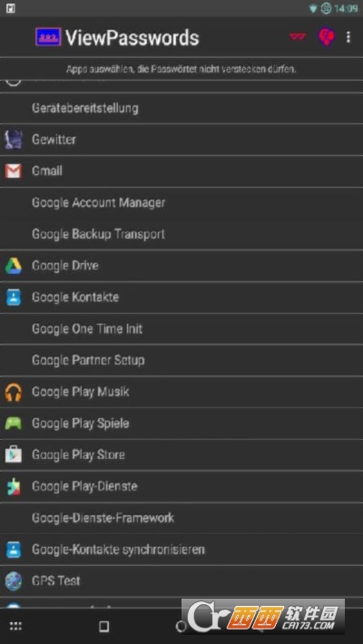Image resolution: width=363 pixels, height=644 pixels.
Task: Tap the square recents button in navigation bar
Action: click(x=104, y=627)
